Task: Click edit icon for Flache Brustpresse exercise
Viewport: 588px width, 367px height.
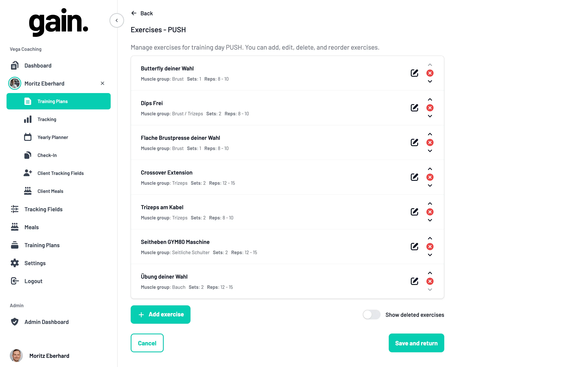Action: (x=414, y=142)
